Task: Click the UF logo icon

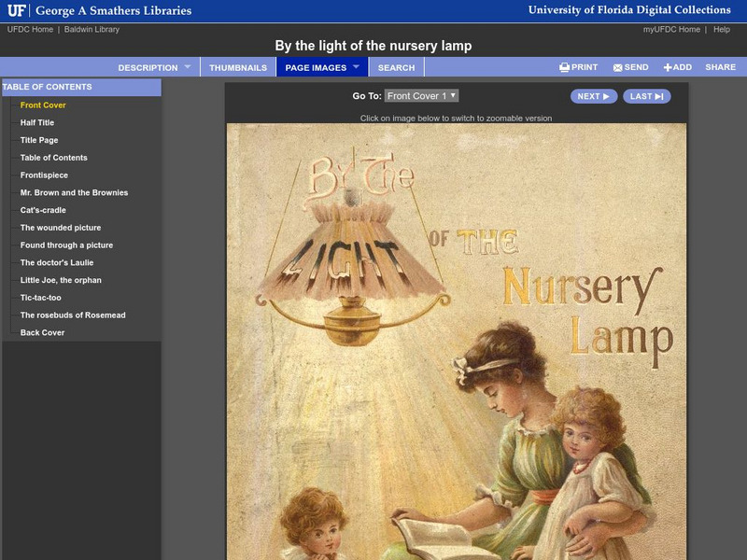Action: coord(16,11)
